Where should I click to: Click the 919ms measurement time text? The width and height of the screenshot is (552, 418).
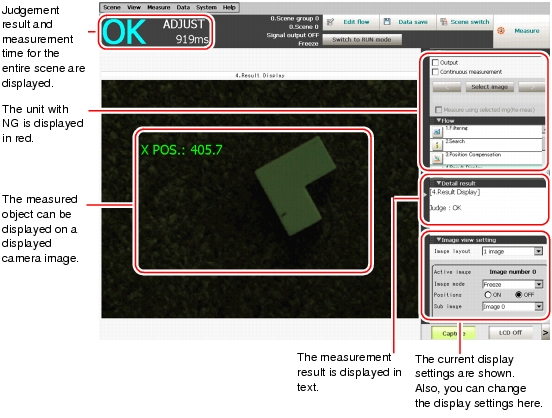pos(192,39)
